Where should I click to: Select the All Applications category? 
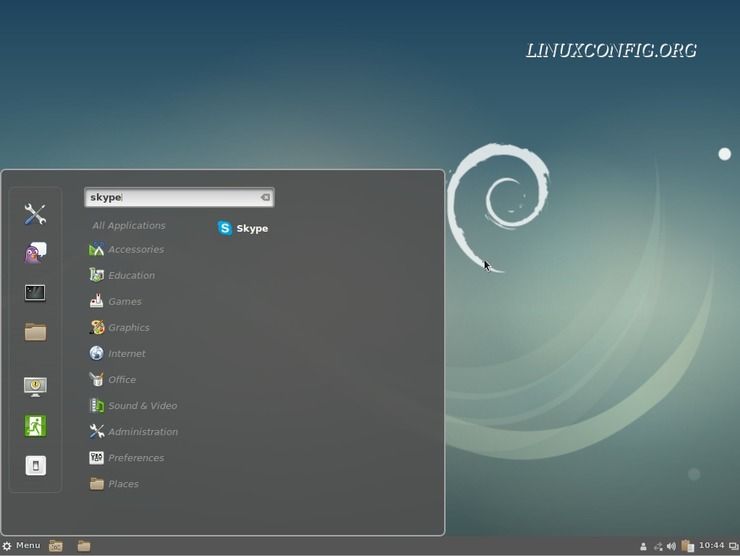129,226
